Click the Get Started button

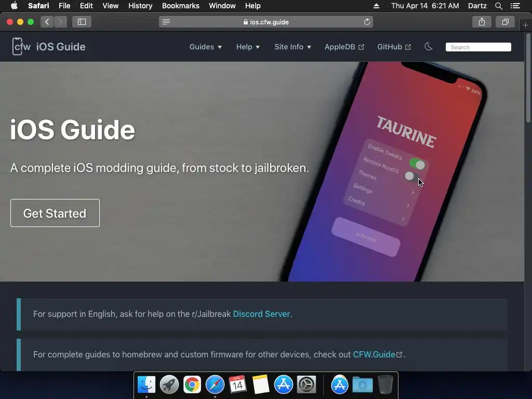[55, 213]
